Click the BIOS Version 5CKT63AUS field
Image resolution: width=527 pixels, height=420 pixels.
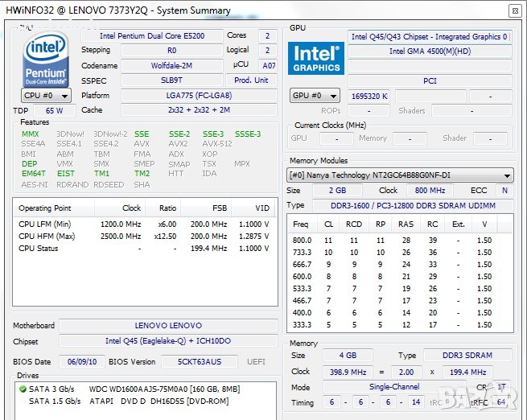[200, 362]
